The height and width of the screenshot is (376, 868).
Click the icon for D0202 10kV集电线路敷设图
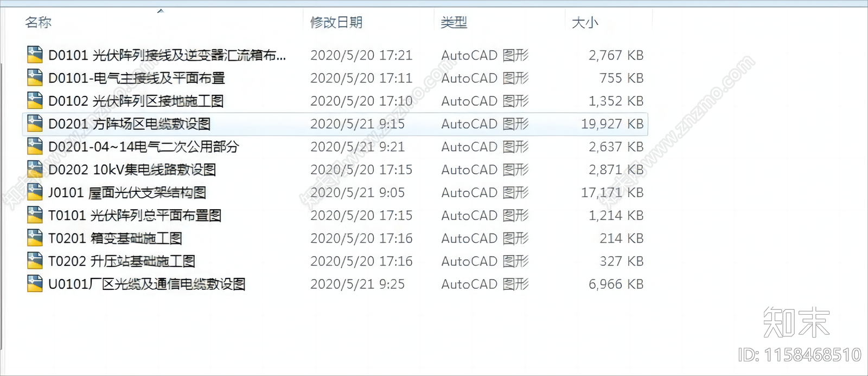coord(35,169)
